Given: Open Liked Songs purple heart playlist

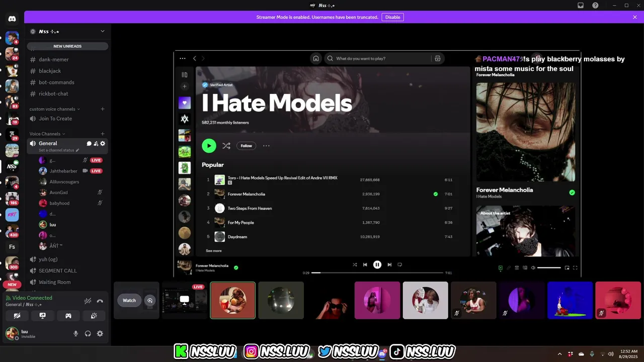Looking at the screenshot, I should pos(185,103).
